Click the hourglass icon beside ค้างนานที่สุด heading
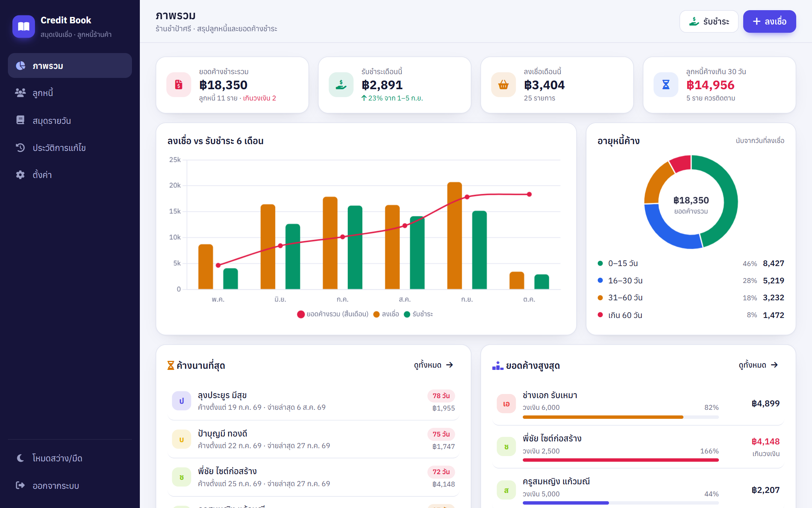 pyautogui.click(x=171, y=365)
